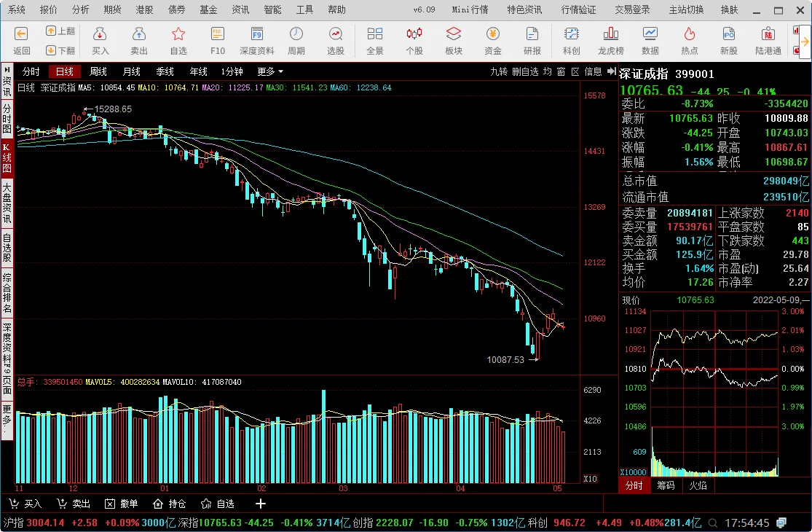Click the 换肤 skin switch option
Viewport: 812px width, 532px height.
coord(729,9)
